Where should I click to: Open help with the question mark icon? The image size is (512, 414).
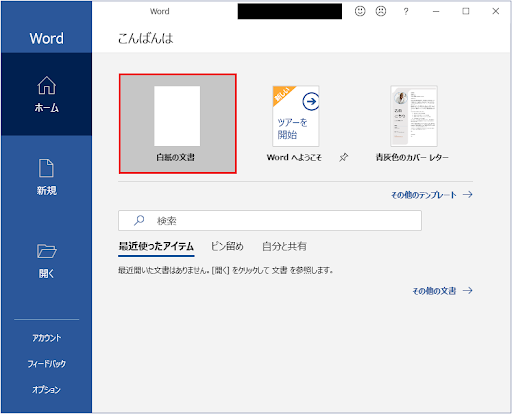(x=406, y=12)
